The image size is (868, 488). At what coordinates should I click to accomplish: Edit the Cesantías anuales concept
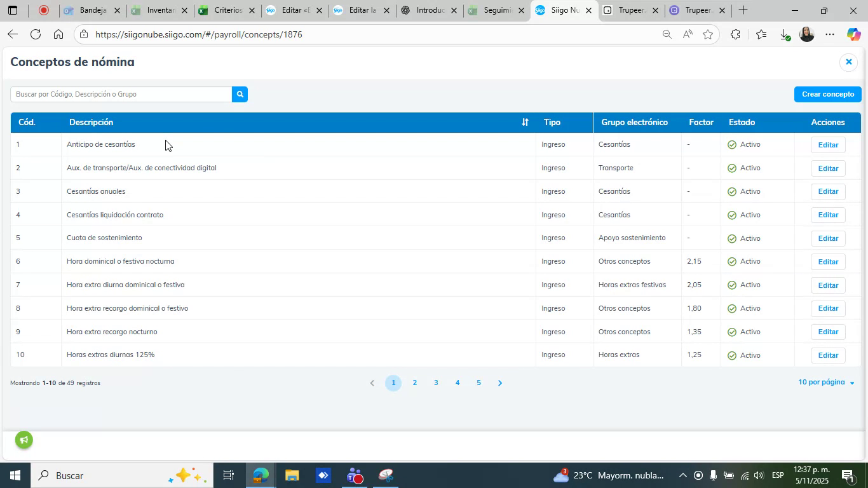point(828,191)
